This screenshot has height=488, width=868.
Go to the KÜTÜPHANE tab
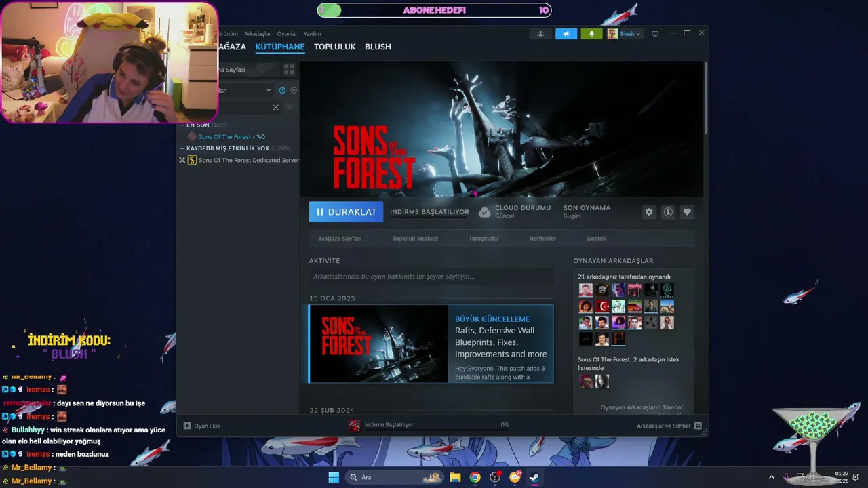pyautogui.click(x=280, y=47)
